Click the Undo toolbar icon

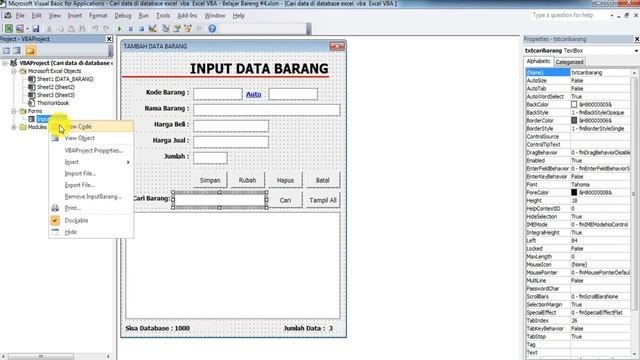point(95,29)
